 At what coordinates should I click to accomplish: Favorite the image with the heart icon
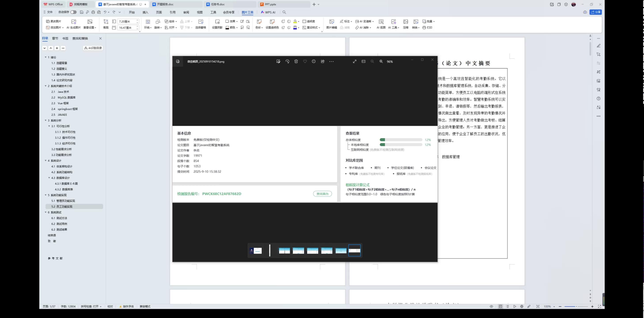[x=305, y=61]
